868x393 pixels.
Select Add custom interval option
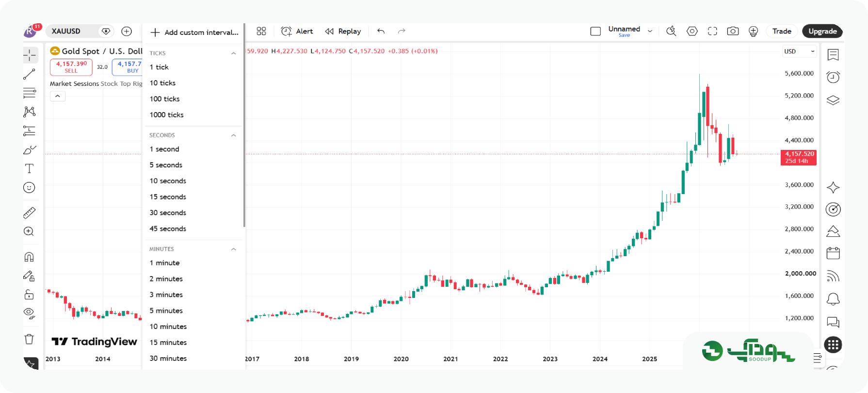tap(193, 33)
